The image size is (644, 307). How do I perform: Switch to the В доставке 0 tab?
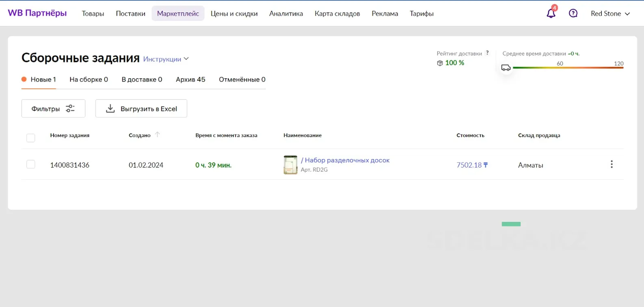142,79
